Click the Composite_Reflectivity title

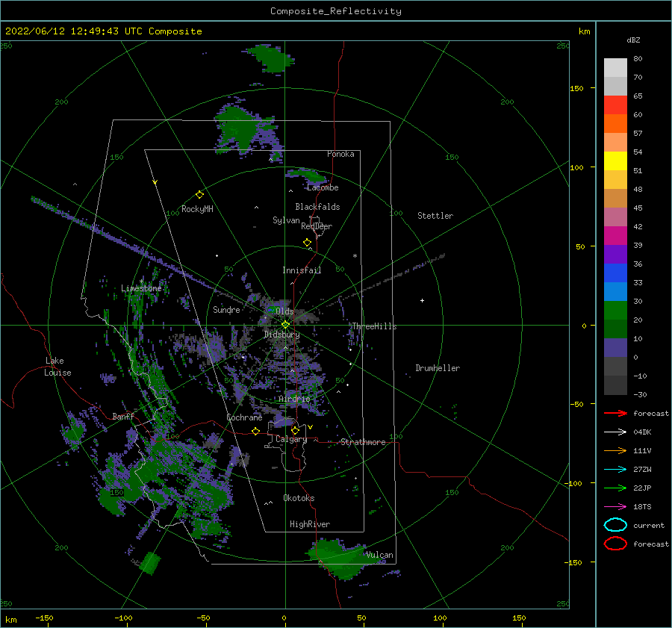coord(335,11)
